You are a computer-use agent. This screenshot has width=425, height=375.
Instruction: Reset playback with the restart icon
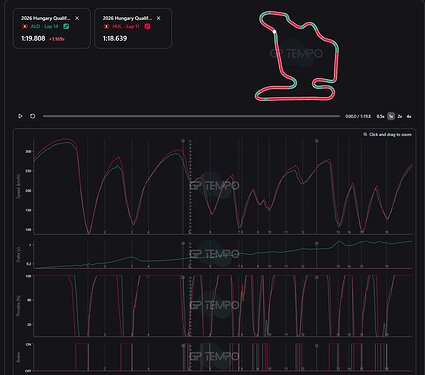pos(32,116)
